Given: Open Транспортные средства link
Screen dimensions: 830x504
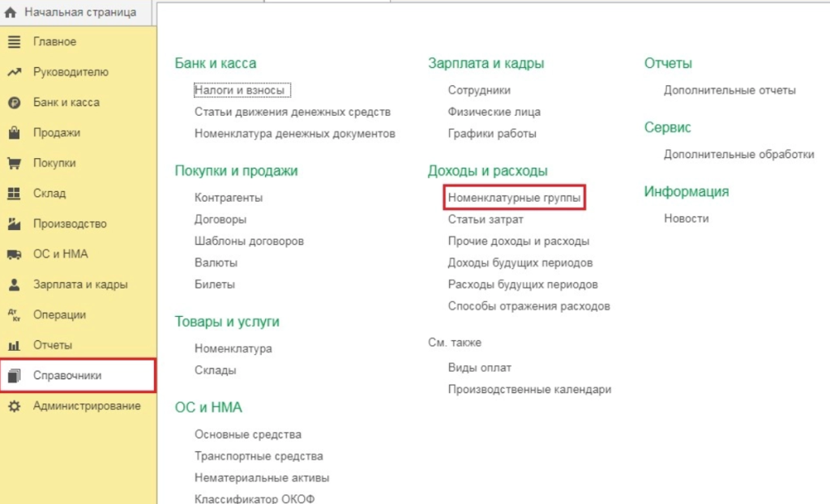Looking at the screenshot, I should (259, 456).
